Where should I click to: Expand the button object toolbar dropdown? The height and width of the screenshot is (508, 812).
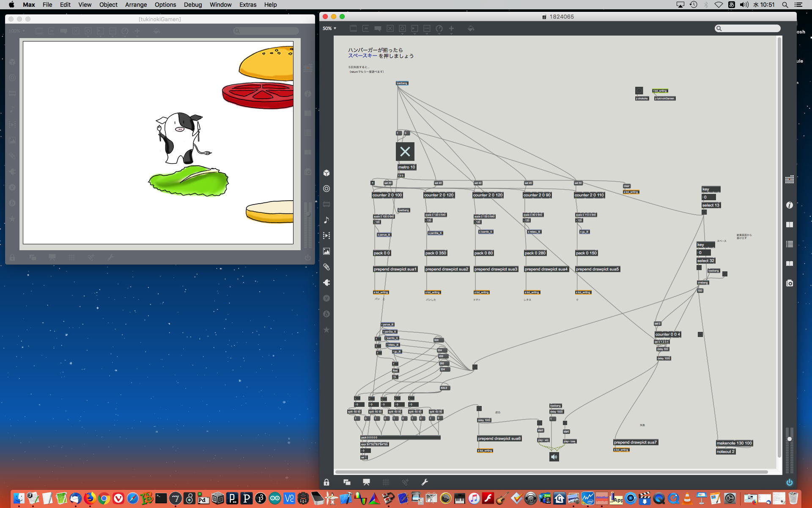point(402,29)
